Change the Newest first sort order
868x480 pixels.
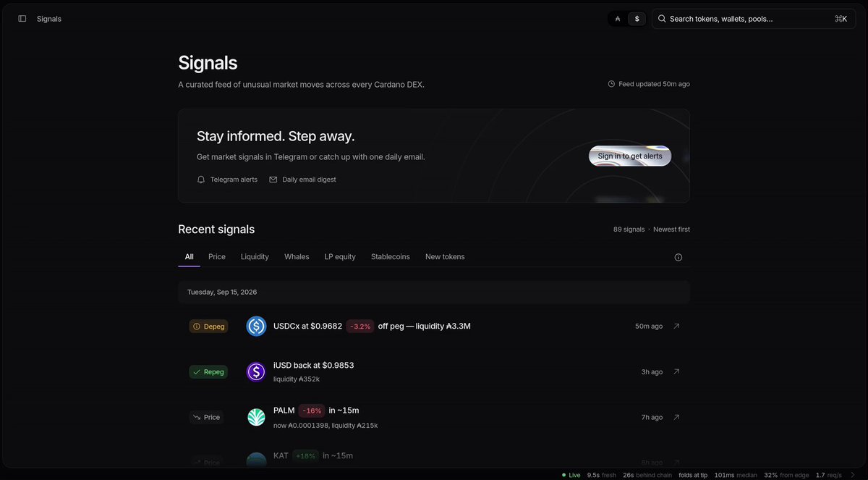point(671,230)
